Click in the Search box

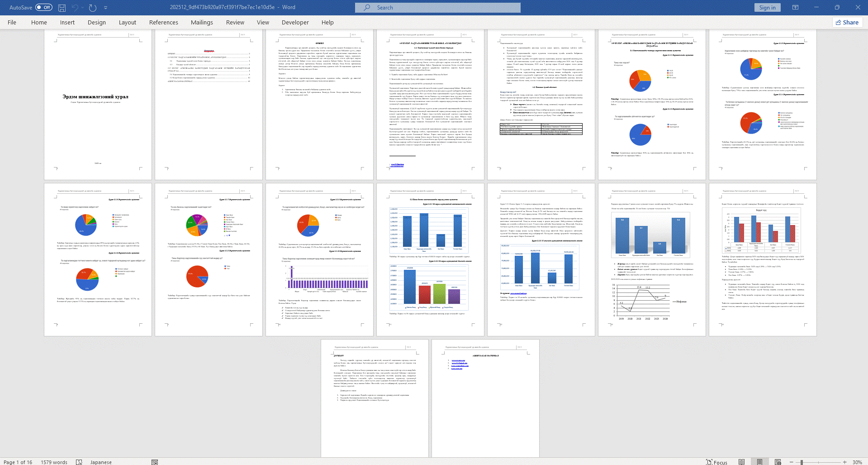[437, 8]
